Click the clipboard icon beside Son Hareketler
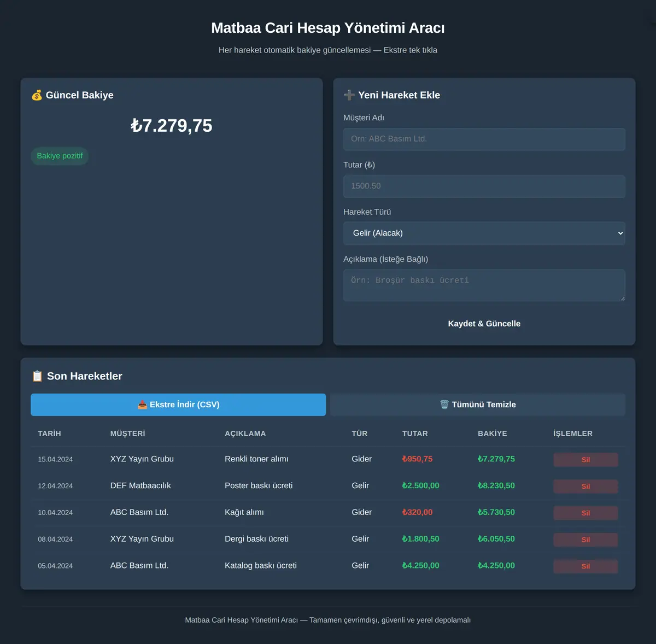This screenshot has height=644, width=656. pyautogui.click(x=37, y=376)
